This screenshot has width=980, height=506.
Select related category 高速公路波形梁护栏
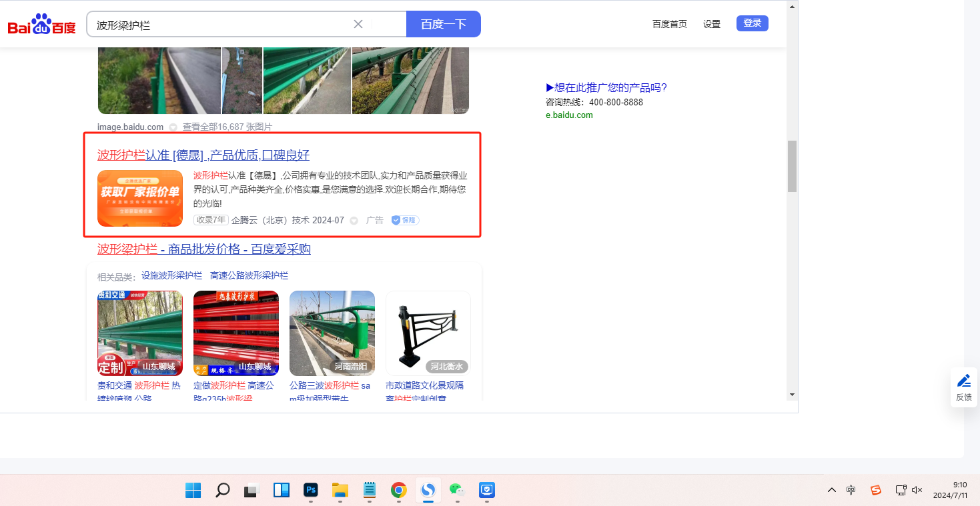click(x=249, y=275)
